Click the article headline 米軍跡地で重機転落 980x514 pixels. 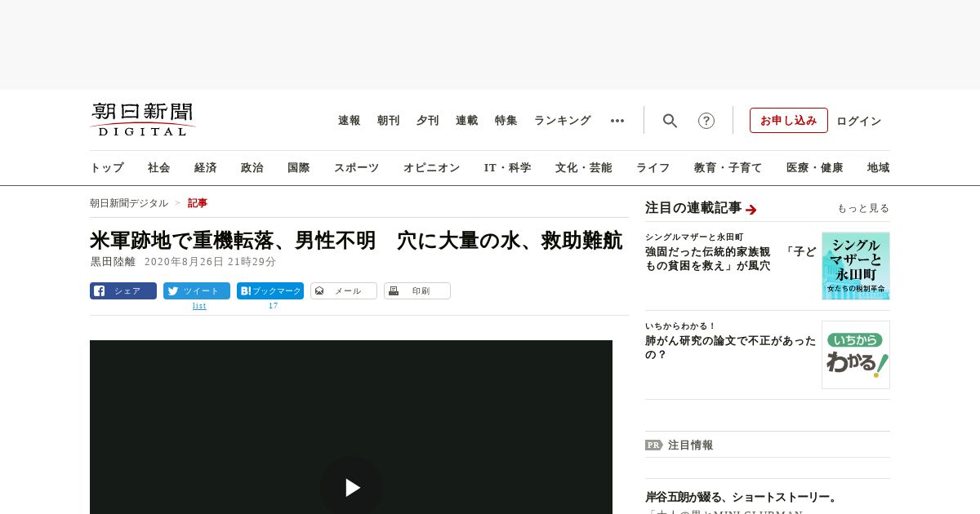[357, 241]
